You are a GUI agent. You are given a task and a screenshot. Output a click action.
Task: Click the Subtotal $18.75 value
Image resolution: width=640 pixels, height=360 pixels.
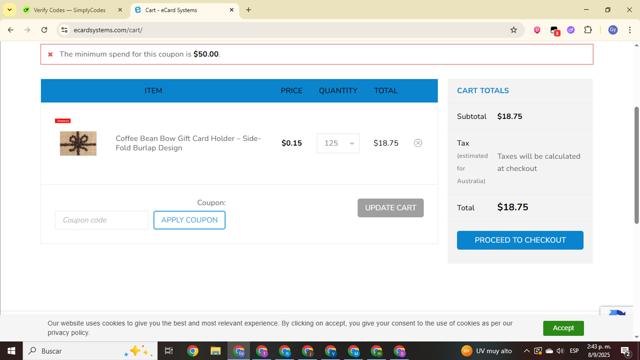509,116
